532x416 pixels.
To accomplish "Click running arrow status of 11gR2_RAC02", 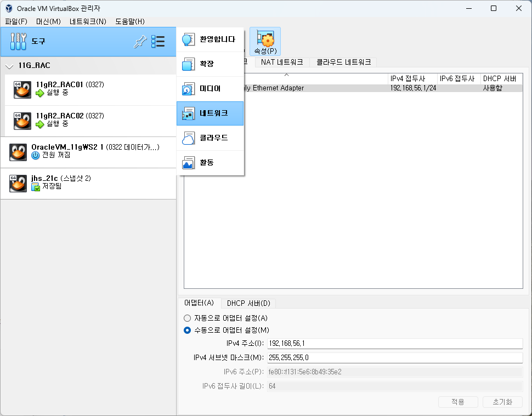I will 40,124.
